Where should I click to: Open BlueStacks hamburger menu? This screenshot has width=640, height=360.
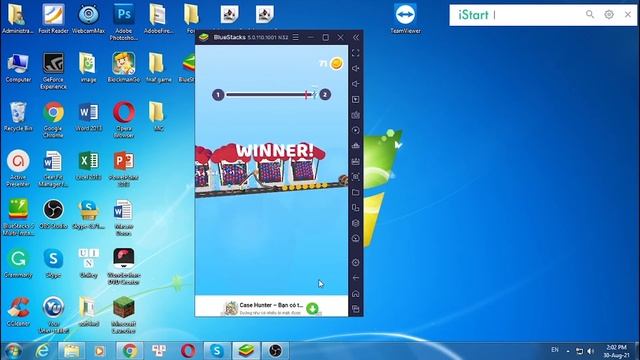coord(296,37)
